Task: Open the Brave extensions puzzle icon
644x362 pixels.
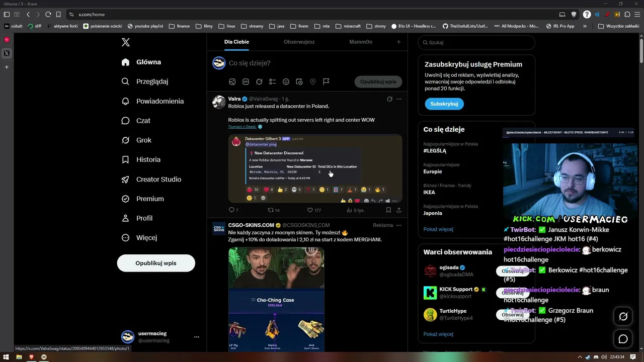Action: click(627, 15)
